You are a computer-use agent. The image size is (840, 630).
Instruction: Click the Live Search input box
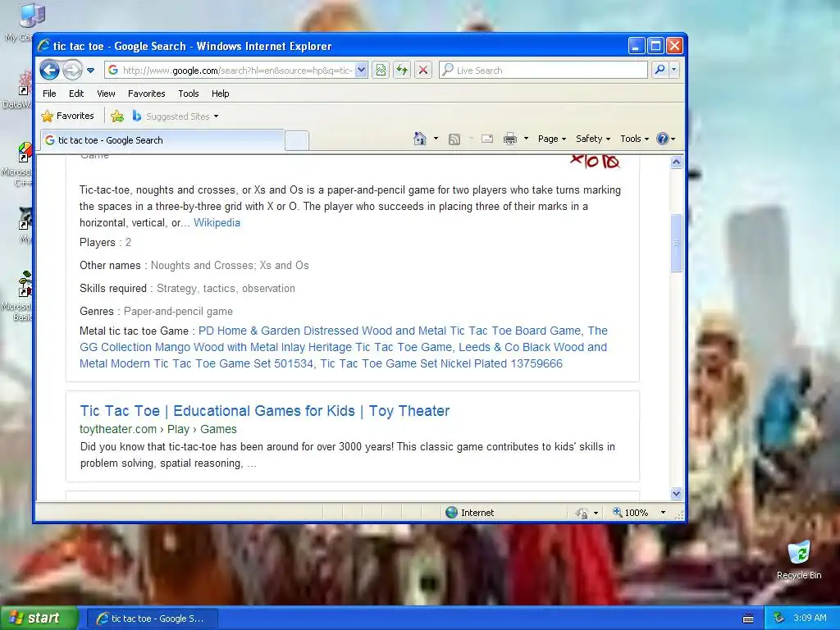pyautogui.click(x=543, y=71)
